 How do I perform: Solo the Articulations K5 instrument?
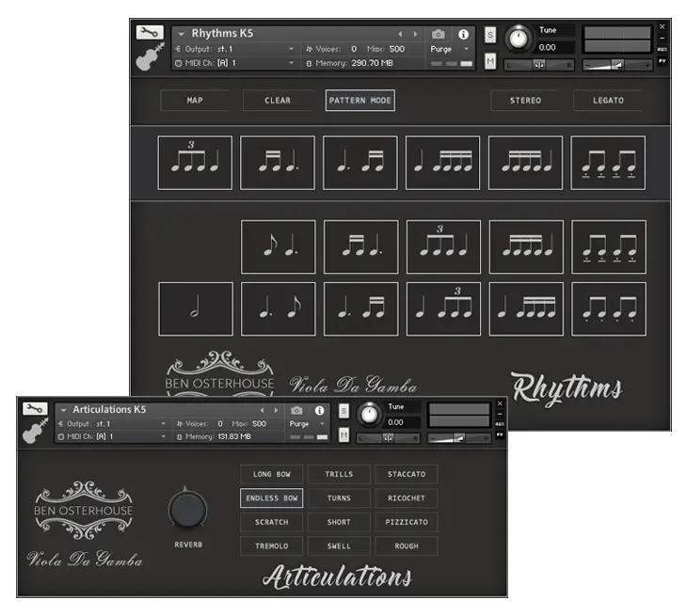[x=343, y=411]
